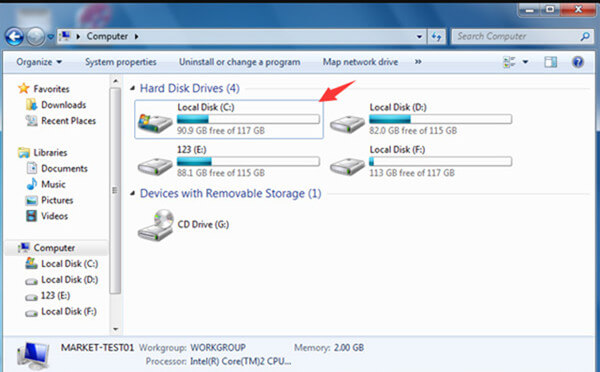Viewport: 600px width, 372px height.
Task: Click the Libraries folder icon
Action: [24, 153]
